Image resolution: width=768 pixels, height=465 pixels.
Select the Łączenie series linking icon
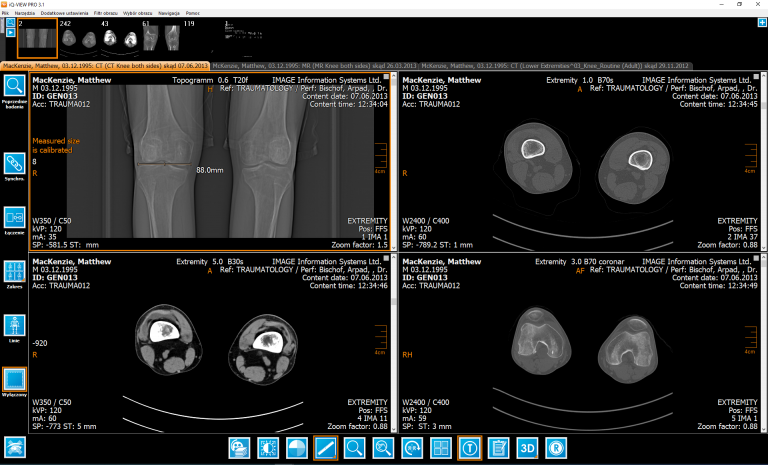[x=15, y=218]
